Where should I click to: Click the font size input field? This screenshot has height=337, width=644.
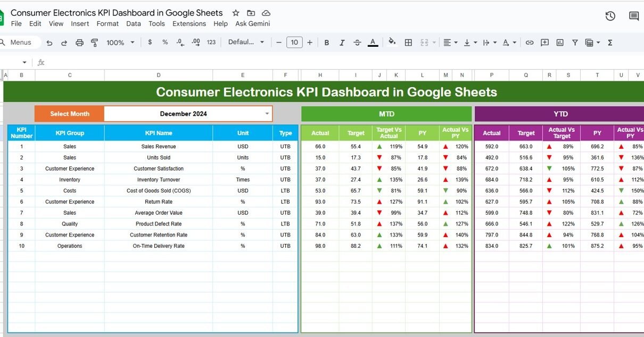tap(294, 43)
